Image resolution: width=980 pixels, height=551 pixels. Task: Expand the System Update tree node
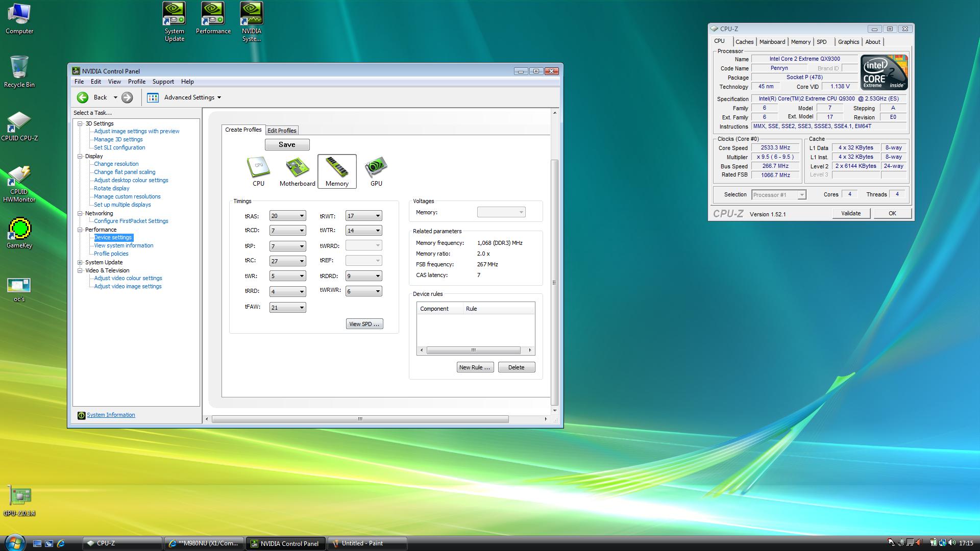point(80,262)
